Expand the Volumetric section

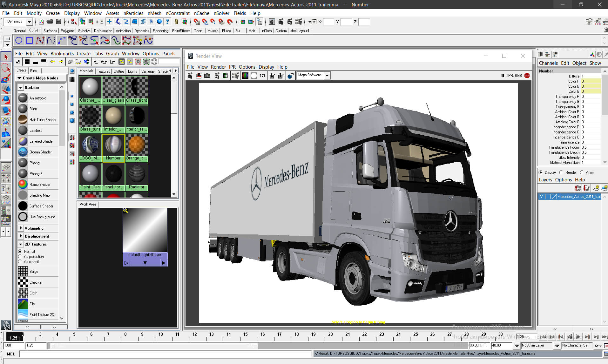coord(21,228)
